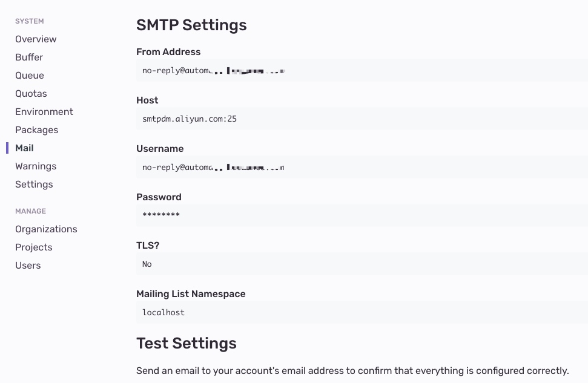588x383 pixels.
Task: Select the active Mail sidebar item
Action: 24,148
